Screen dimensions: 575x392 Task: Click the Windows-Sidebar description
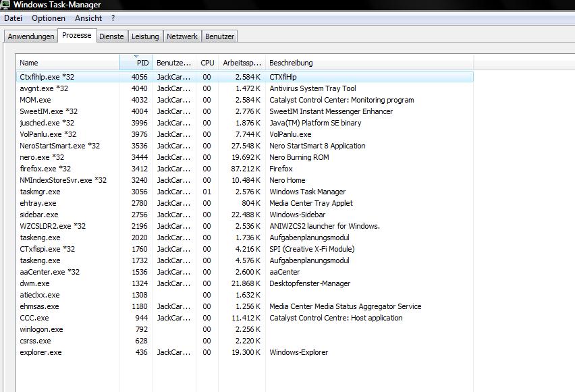tap(298, 215)
